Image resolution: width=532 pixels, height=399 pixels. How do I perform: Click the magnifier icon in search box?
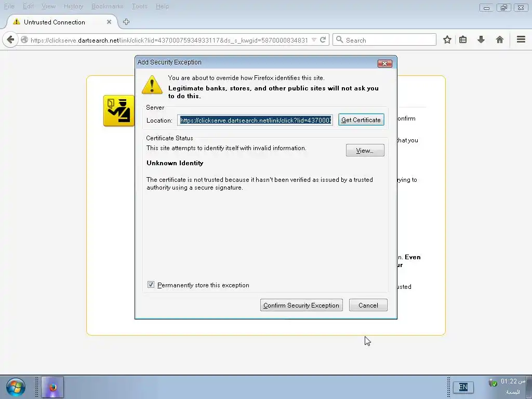pos(339,39)
